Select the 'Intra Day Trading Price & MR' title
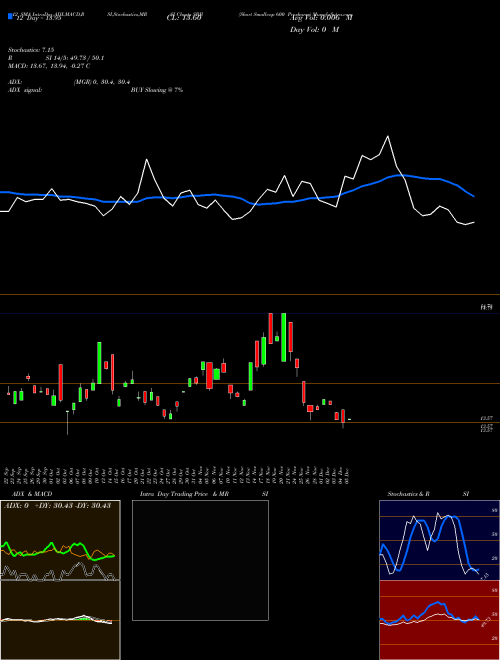Image resolution: width=500 pixels, height=660 pixels. (x=184, y=494)
